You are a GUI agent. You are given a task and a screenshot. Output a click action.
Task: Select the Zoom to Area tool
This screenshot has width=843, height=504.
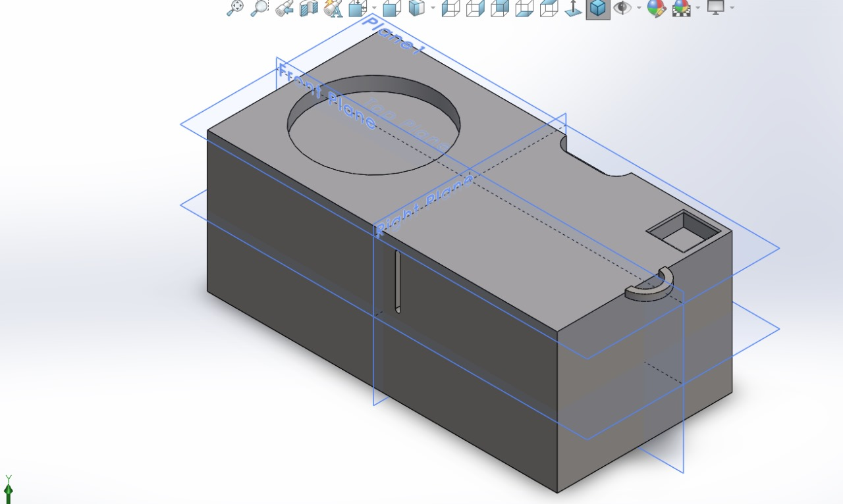click(x=260, y=9)
